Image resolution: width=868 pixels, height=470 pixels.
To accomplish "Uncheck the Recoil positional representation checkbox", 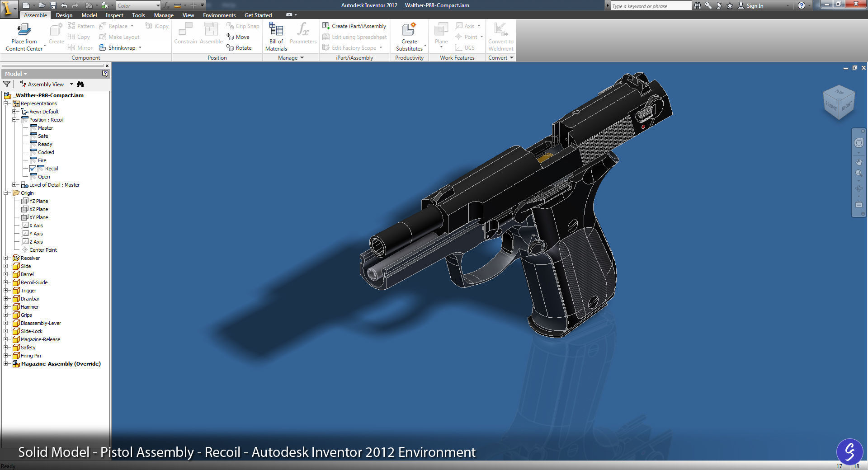I will pos(33,169).
